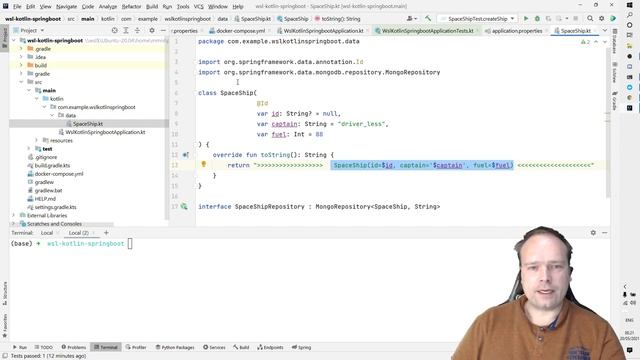
Task: Open the user account icon in toolbar
Action: 411,19
